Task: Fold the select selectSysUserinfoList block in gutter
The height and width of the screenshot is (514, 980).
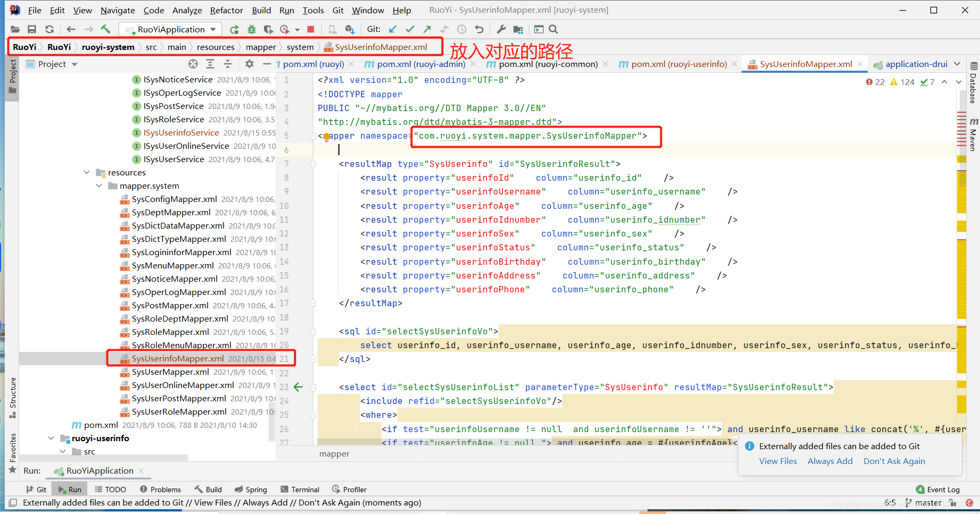Action: pyautogui.click(x=313, y=387)
